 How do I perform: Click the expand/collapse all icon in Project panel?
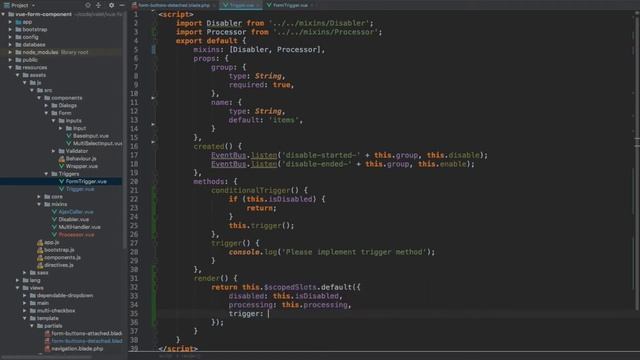98,5
